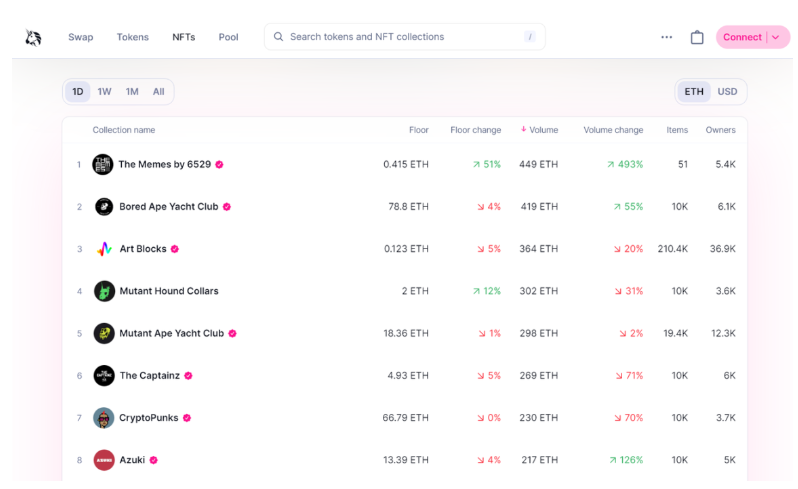Display prices in USD
798x489 pixels.
727,92
